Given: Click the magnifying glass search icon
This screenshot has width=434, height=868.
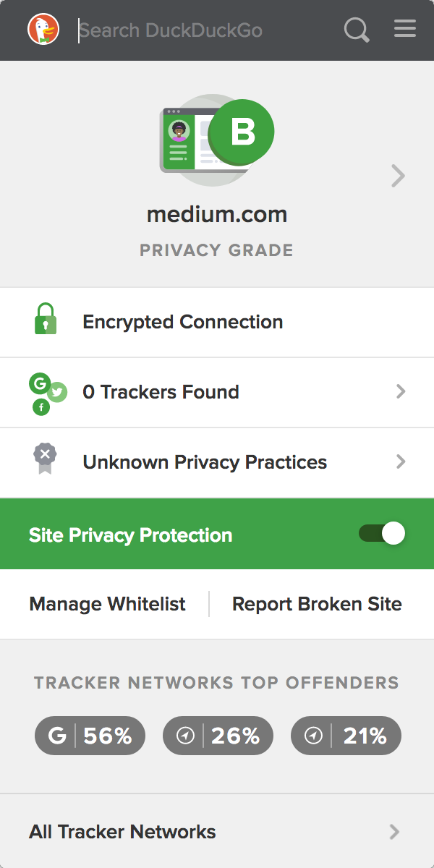Looking at the screenshot, I should coord(357,30).
